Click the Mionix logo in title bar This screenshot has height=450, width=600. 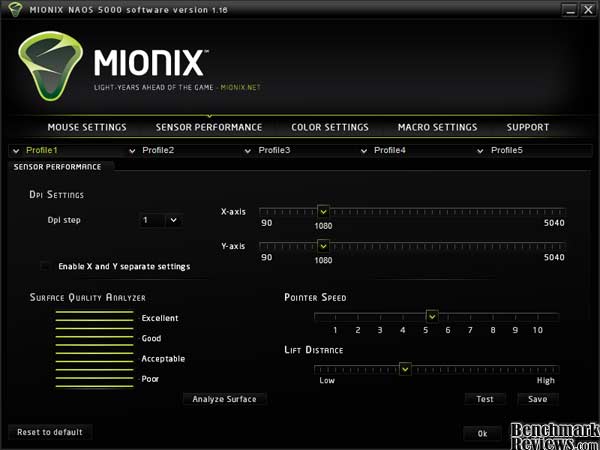pyautogui.click(x=15, y=10)
